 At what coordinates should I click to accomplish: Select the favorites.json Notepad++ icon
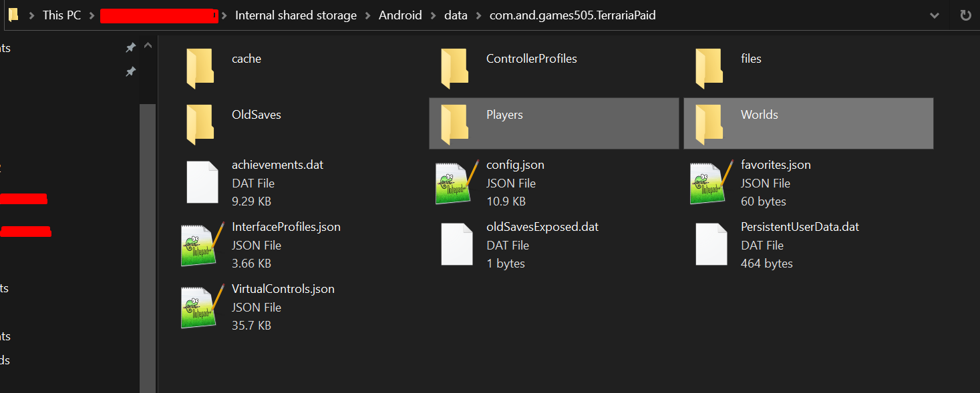711,182
